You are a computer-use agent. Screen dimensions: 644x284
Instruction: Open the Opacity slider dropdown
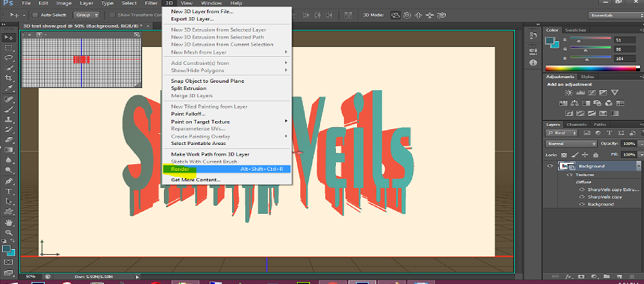coord(639,144)
